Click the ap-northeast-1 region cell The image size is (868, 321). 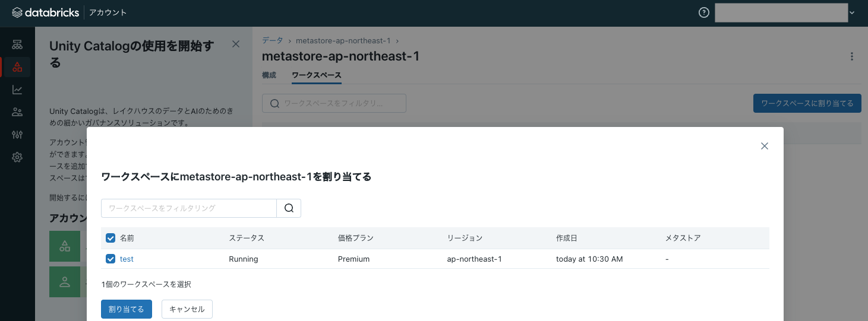click(x=475, y=259)
